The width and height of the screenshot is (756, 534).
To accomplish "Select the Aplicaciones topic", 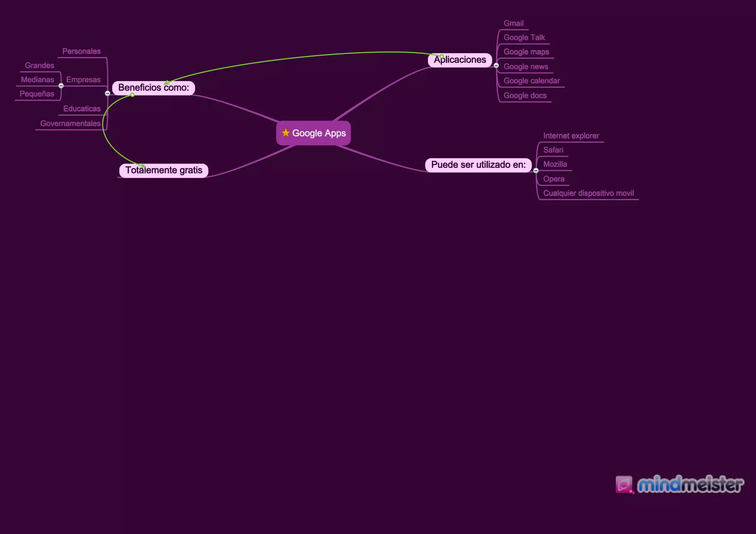I will [x=460, y=60].
